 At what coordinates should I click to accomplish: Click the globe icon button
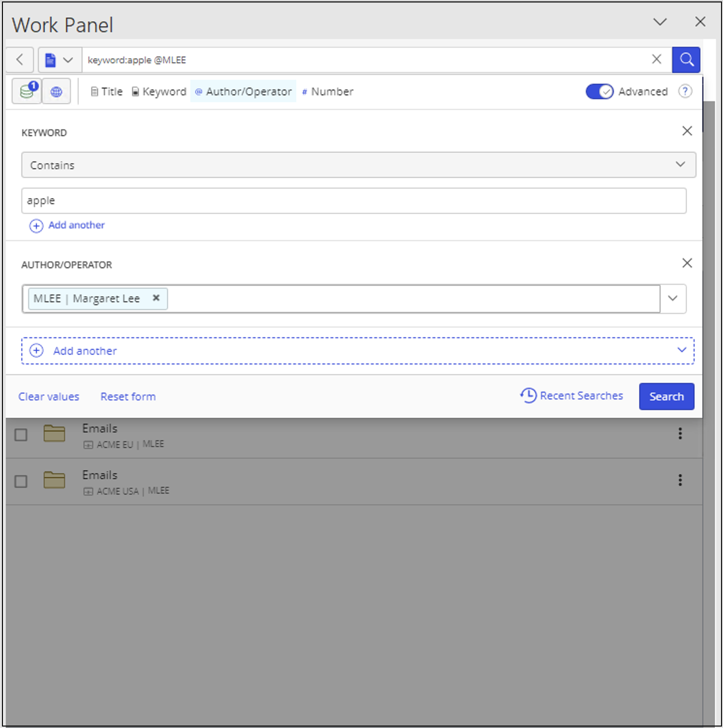(x=56, y=91)
